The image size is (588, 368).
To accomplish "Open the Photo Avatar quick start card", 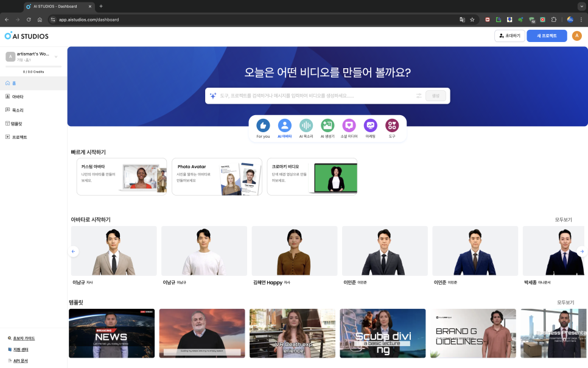I will pos(217,177).
